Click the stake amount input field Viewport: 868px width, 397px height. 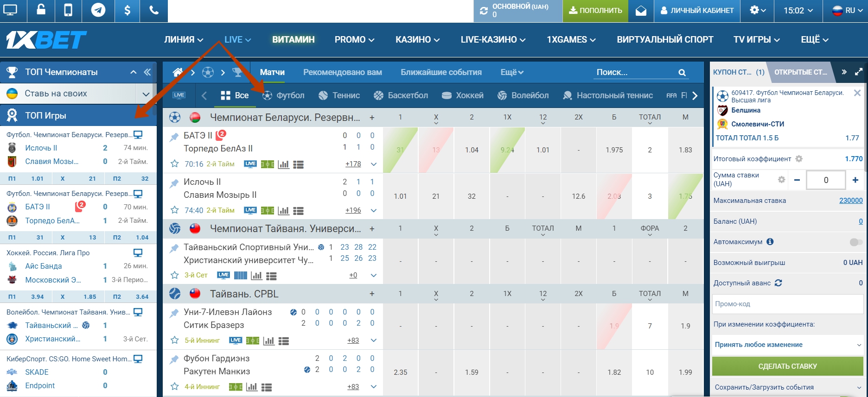click(826, 180)
